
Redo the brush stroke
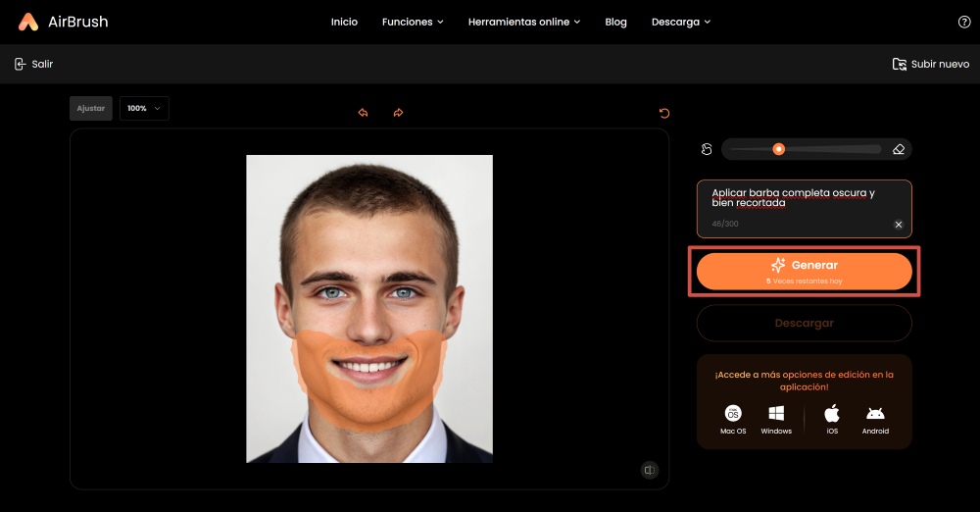tap(398, 113)
